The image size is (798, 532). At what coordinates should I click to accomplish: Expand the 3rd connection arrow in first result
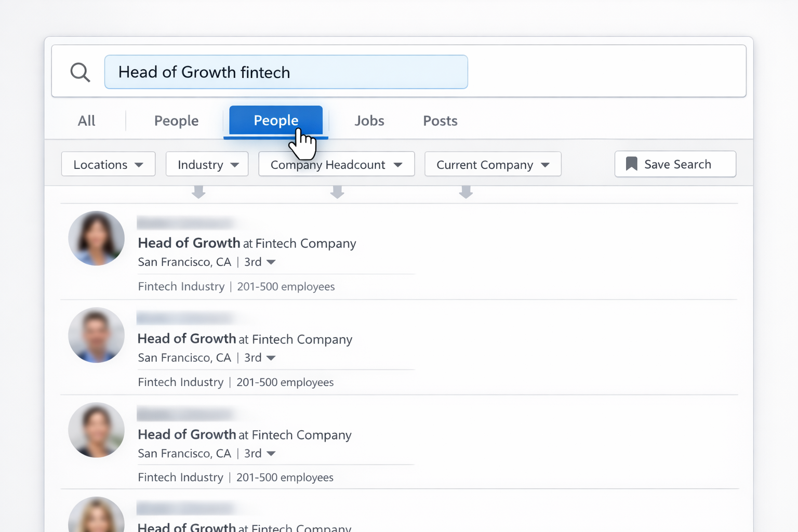(x=271, y=262)
